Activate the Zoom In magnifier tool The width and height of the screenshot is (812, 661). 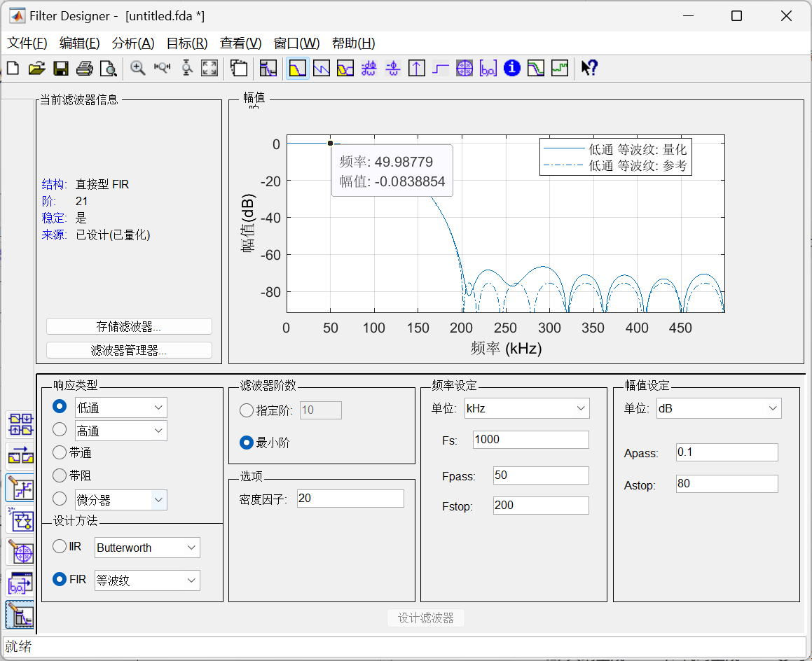(x=138, y=68)
